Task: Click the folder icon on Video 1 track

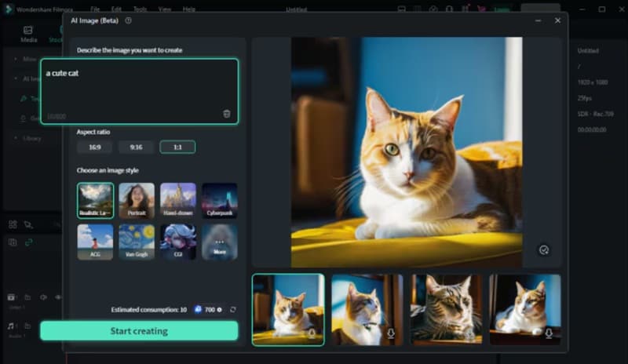Action: pyautogui.click(x=27, y=297)
